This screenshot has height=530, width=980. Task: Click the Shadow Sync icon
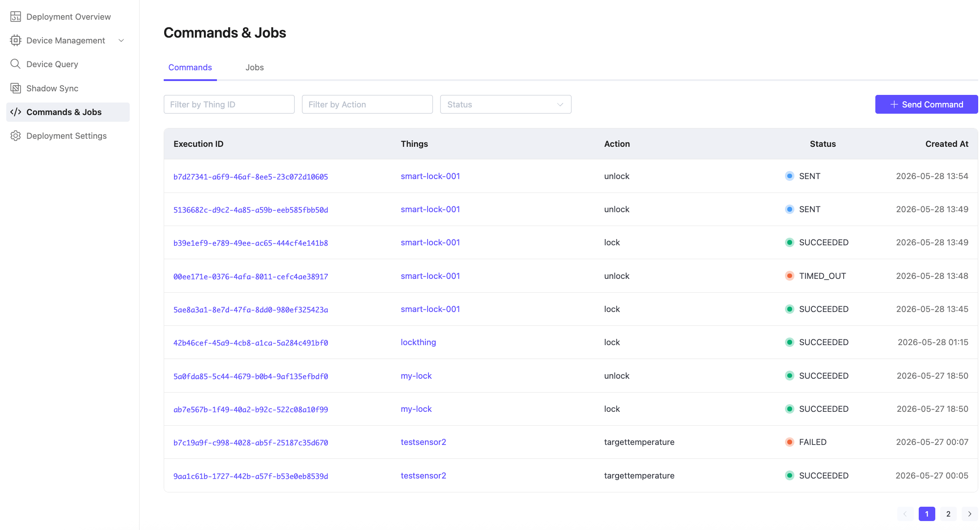click(16, 88)
